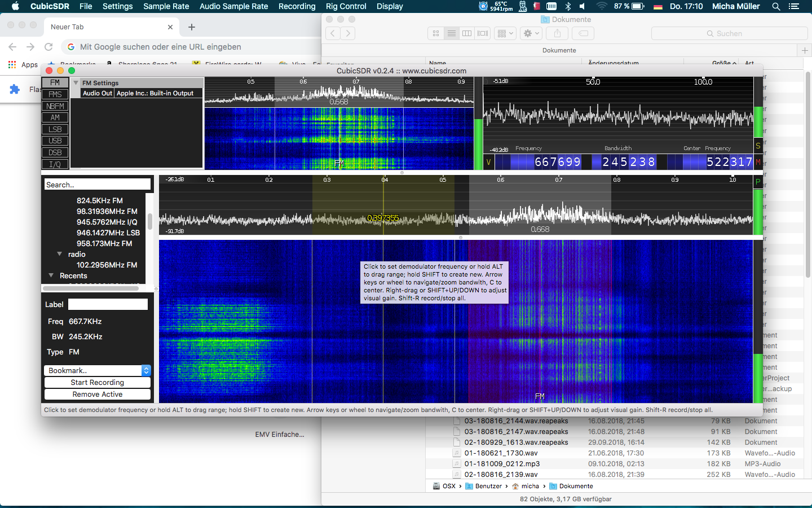Open the volume menu bar icon
Screen dimensions: 812x508
coord(582,6)
